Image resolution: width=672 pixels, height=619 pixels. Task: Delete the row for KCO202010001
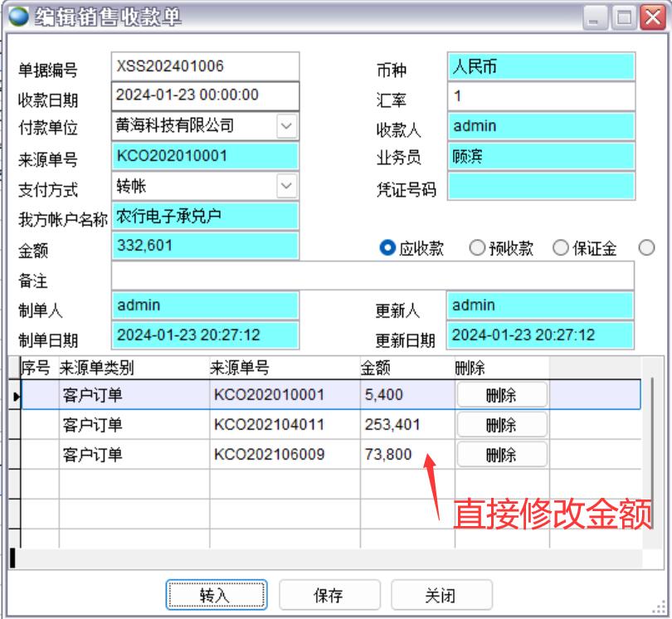tap(501, 396)
